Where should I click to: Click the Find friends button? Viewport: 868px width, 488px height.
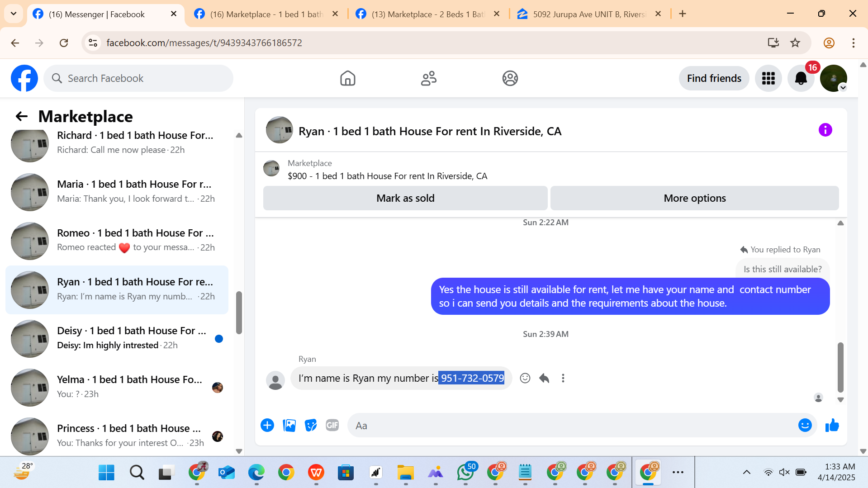(x=714, y=78)
